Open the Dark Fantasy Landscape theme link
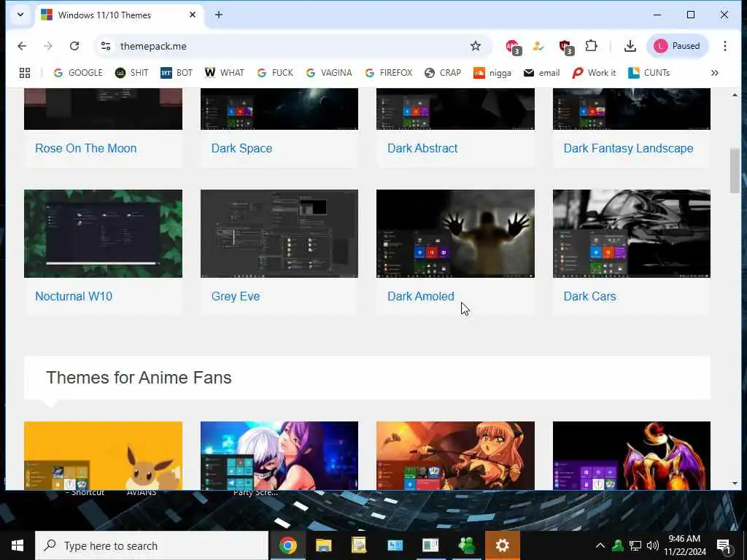 coord(628,148)
